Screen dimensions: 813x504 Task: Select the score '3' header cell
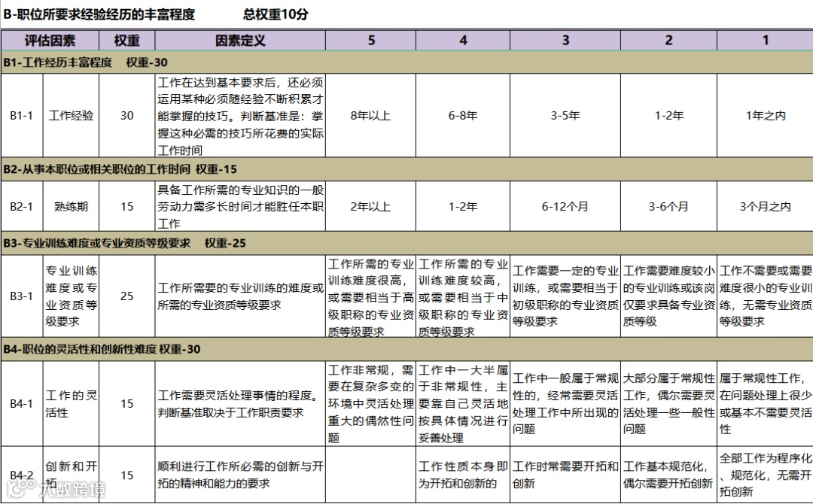click(565, 41)
